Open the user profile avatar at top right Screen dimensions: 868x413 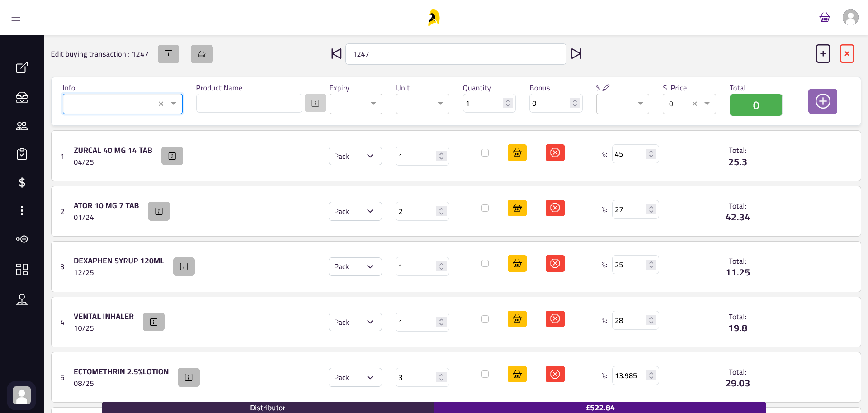(x=850, y=17)
